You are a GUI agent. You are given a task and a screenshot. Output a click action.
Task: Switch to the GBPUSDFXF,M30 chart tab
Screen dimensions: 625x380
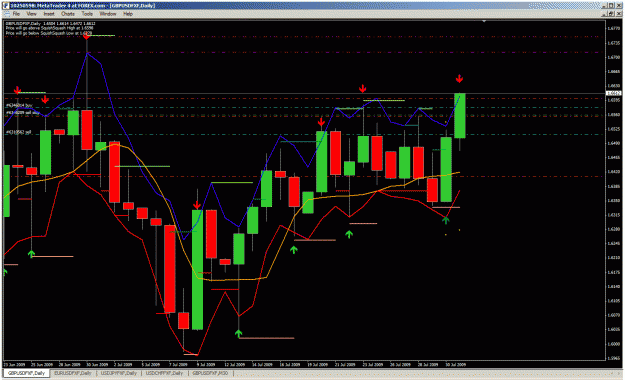(210, 373)
